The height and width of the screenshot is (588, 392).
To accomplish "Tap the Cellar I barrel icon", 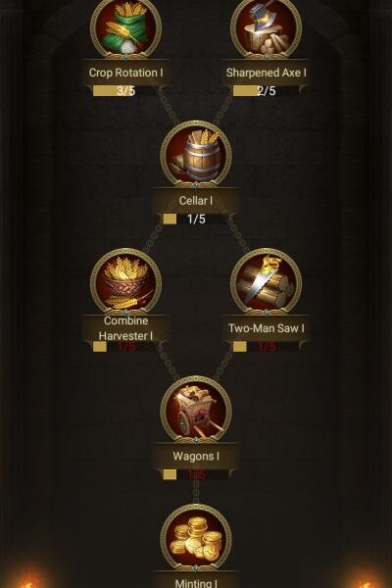I will point(196,154).
